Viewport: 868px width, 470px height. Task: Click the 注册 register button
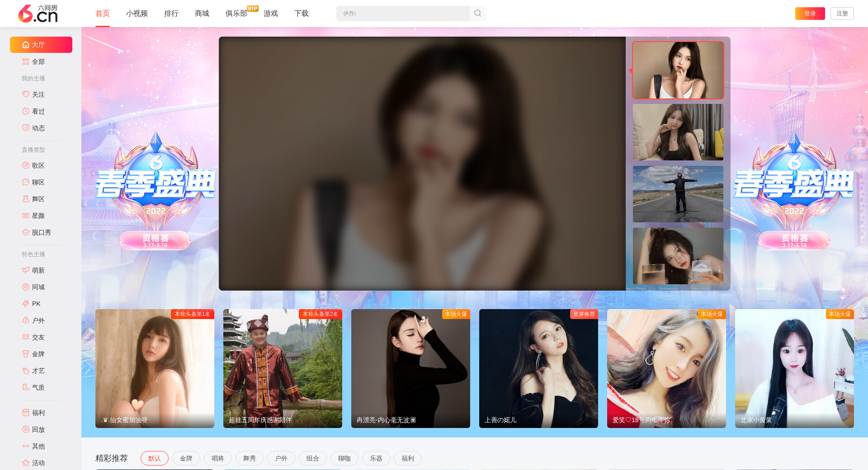click(x=842, y=14)
